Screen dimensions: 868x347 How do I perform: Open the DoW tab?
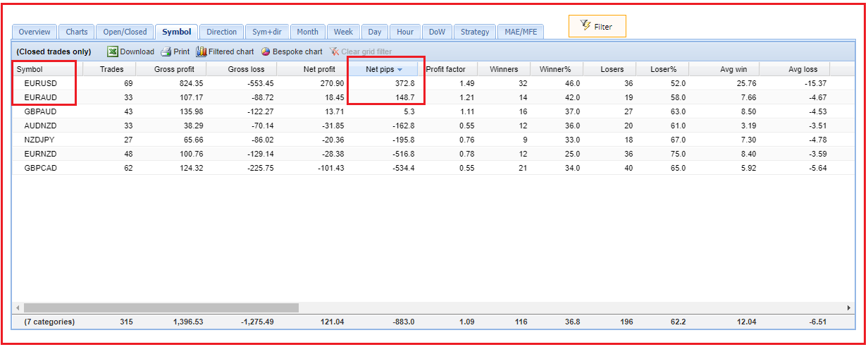pyautogui.click(x=437, y=32)
